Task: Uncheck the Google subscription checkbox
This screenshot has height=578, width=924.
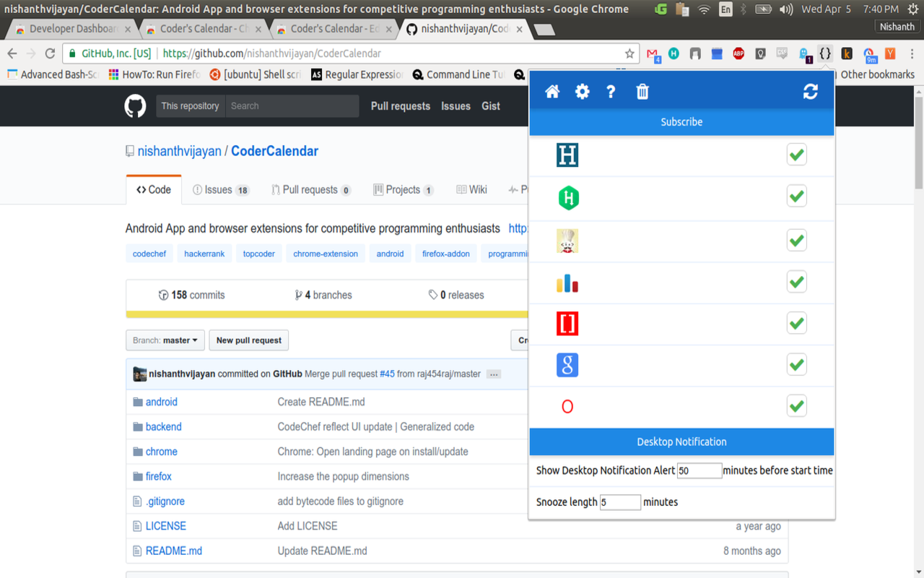Action: click(796, 365)
